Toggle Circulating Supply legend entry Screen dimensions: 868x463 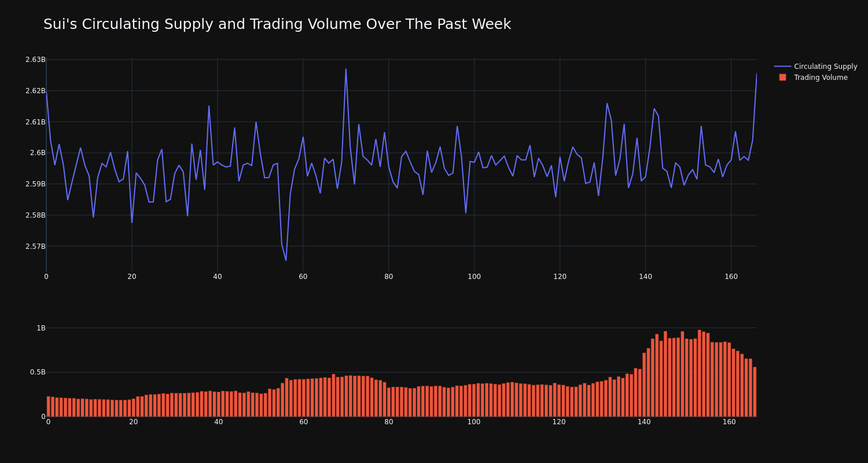coord(815,67)
